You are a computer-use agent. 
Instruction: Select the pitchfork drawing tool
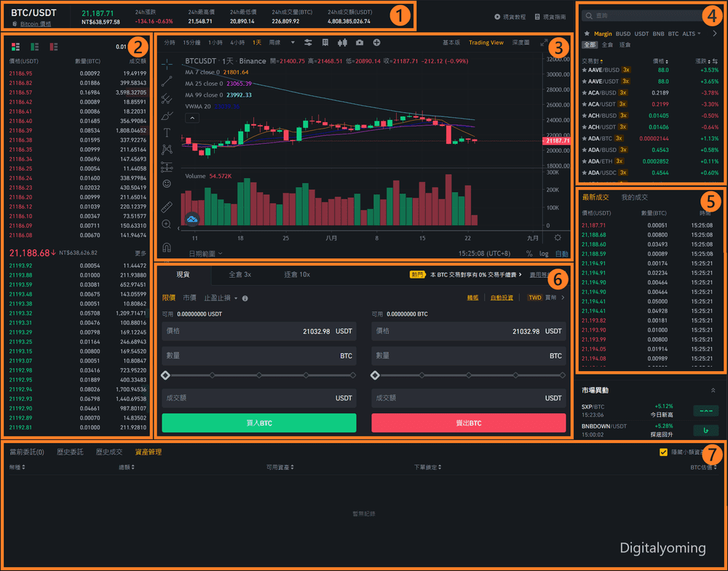tap(167, 98)
